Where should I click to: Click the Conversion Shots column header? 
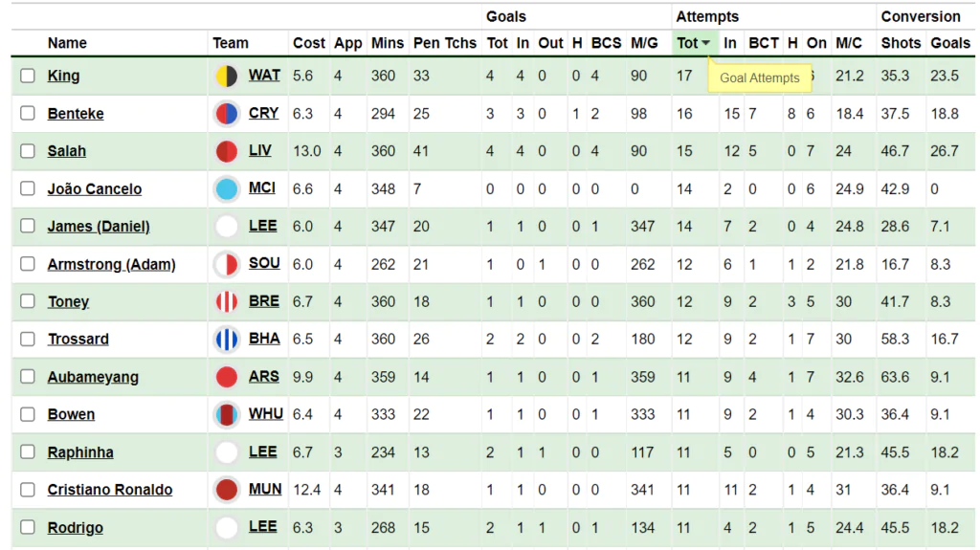[x=900, y=43]
